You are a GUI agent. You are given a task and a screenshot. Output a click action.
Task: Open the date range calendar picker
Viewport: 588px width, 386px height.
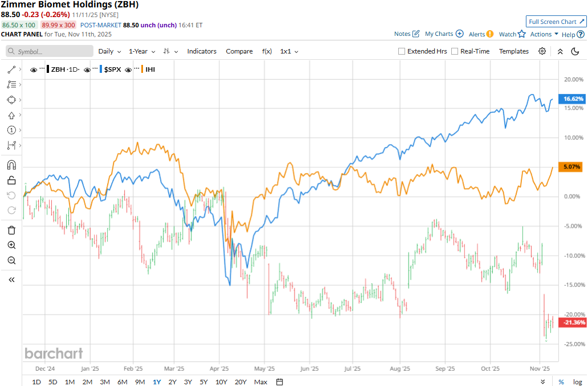tap(279, 382)
